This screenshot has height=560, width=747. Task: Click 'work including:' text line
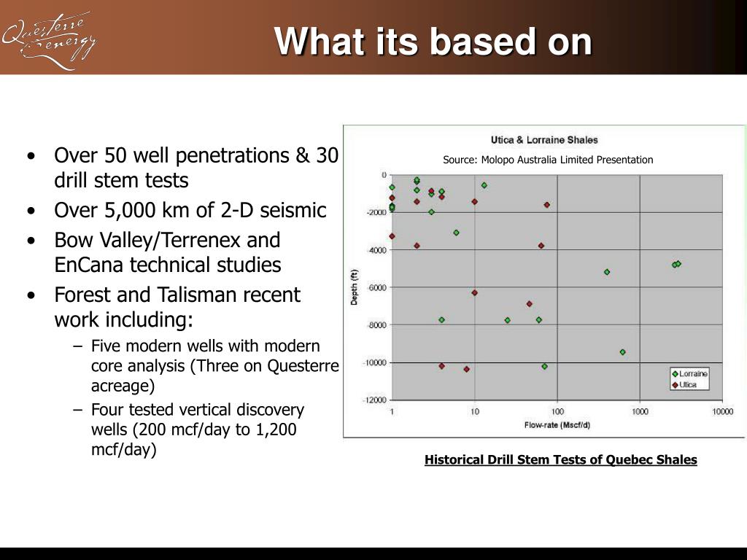click(x=124, y=319)
